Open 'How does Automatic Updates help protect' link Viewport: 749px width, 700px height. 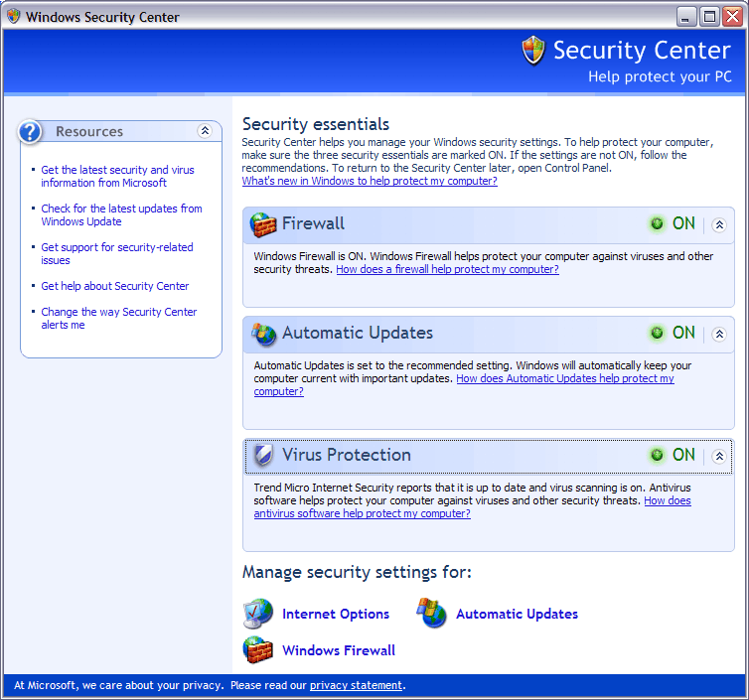tap(565, 378)
